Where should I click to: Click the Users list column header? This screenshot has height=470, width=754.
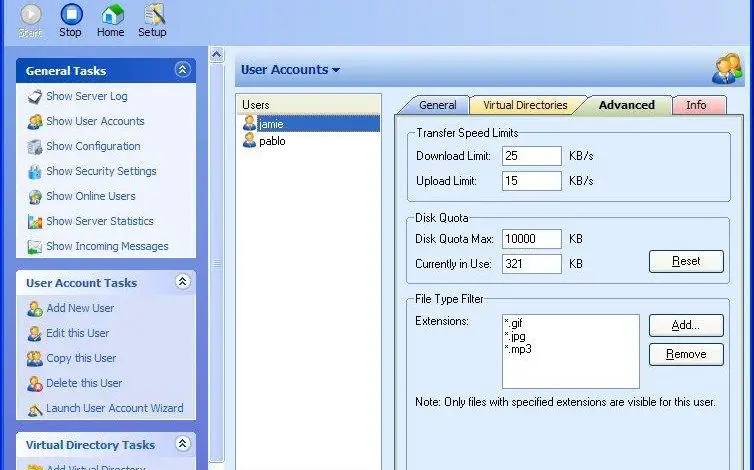point(309,104)
